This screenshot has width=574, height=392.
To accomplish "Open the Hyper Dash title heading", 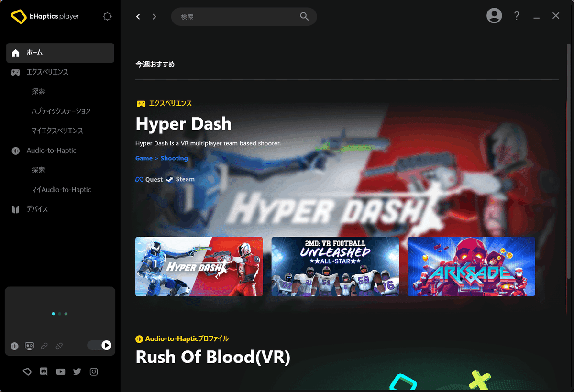I will [184, 124].
